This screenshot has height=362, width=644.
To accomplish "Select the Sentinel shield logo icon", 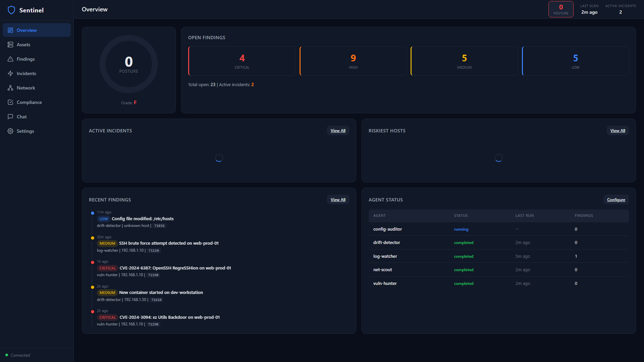I will [x=11, y=10].
